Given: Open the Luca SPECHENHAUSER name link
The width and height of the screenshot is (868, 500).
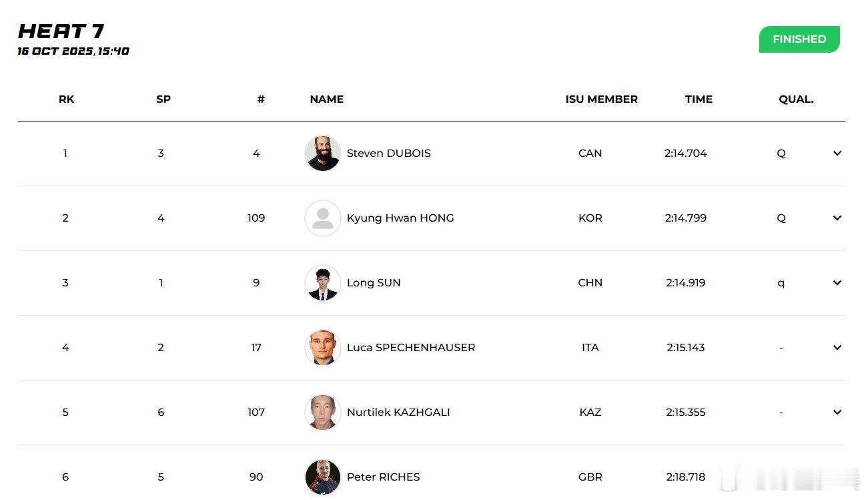Looking at the screenshot, I should (x=411, y=348).
